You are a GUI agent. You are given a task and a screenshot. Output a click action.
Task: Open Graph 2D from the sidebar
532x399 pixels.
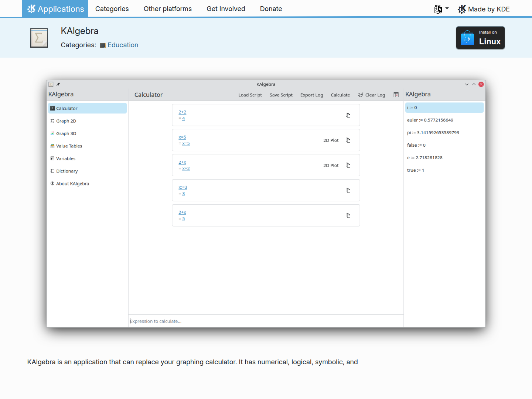(x=87, y=121)
